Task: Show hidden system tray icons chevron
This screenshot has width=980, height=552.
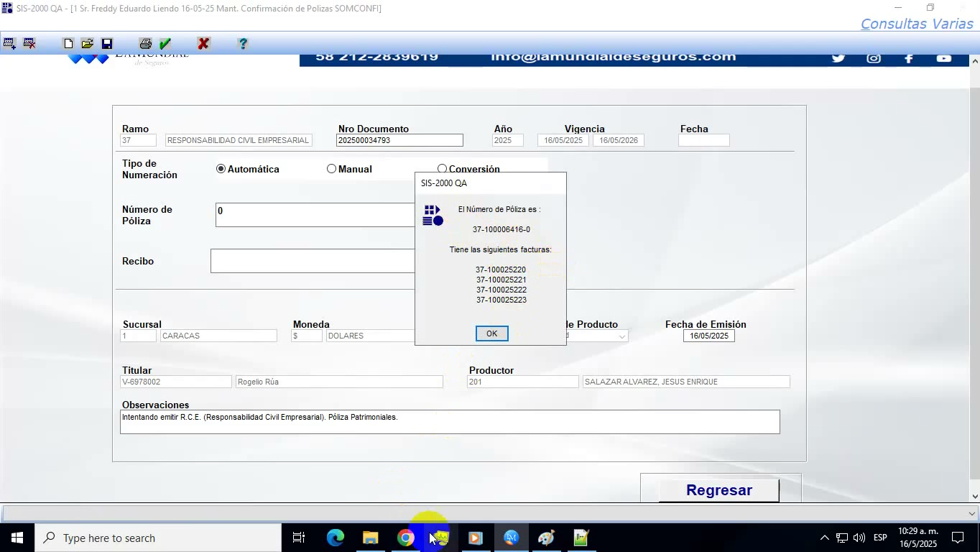Action: (824, 538)
